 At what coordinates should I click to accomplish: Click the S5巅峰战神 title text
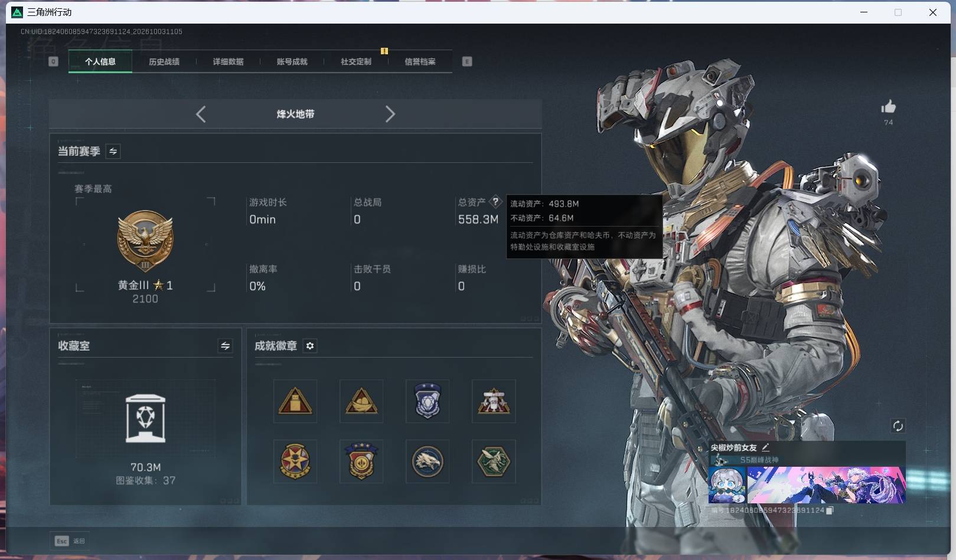point(759,460)
